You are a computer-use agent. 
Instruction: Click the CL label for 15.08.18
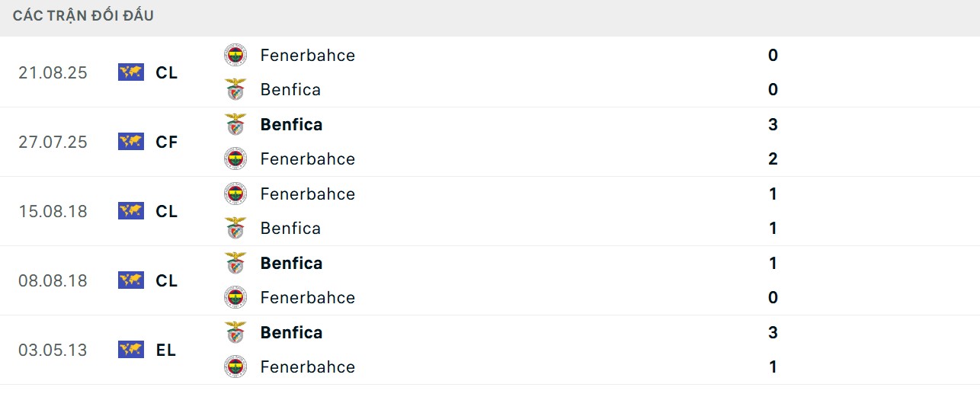(166, 211)
